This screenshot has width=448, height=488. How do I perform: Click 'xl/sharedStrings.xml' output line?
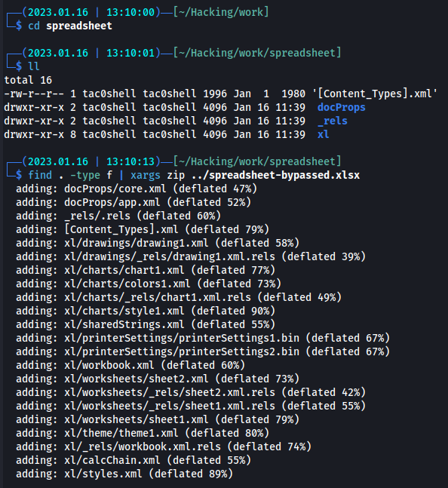tap(146, 324)
